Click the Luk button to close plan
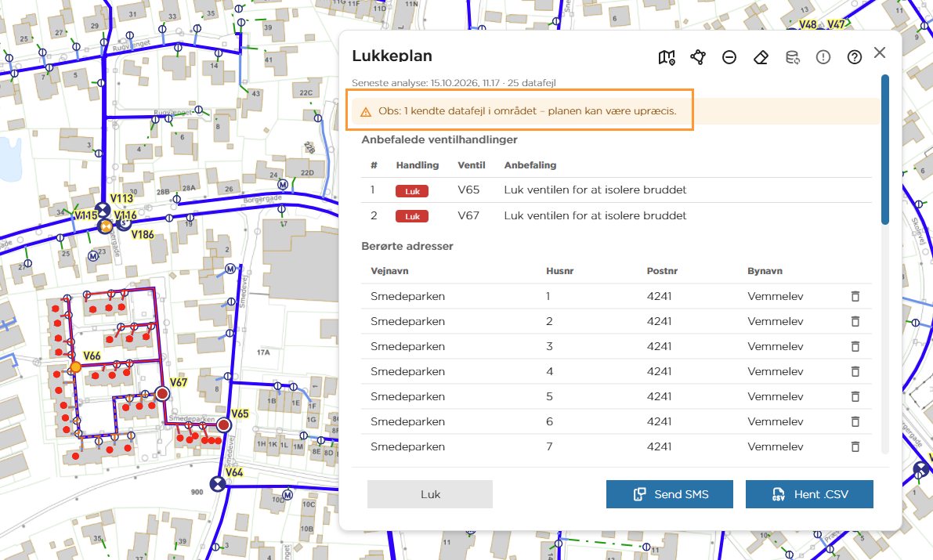 pos(429,494)
